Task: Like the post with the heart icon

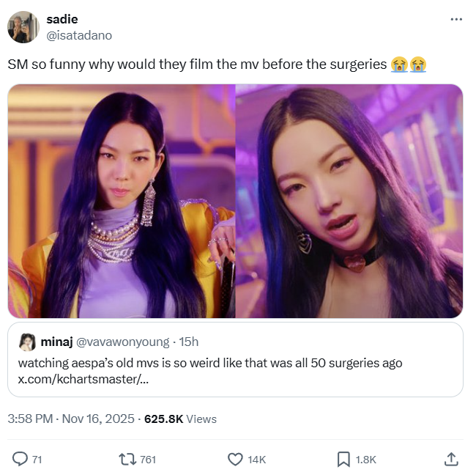Action: pyautogui.click(x=235, y=459)
